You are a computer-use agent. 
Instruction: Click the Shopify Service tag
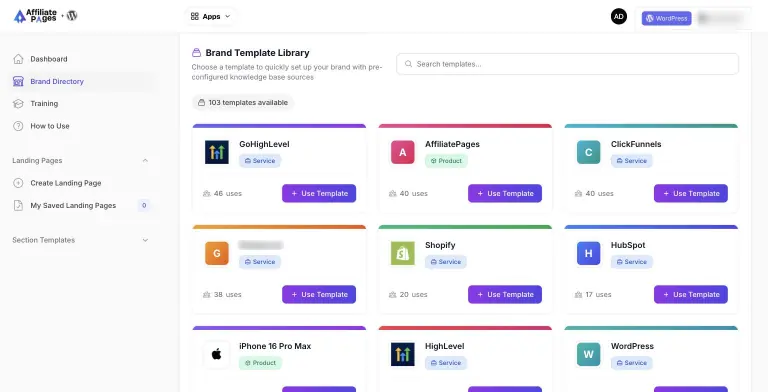point(446,262)
